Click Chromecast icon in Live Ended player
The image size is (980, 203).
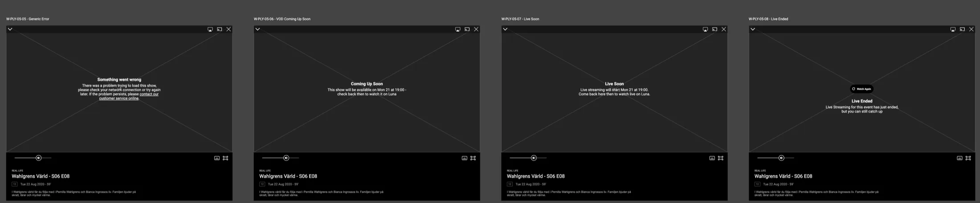[x=963, y=29]
